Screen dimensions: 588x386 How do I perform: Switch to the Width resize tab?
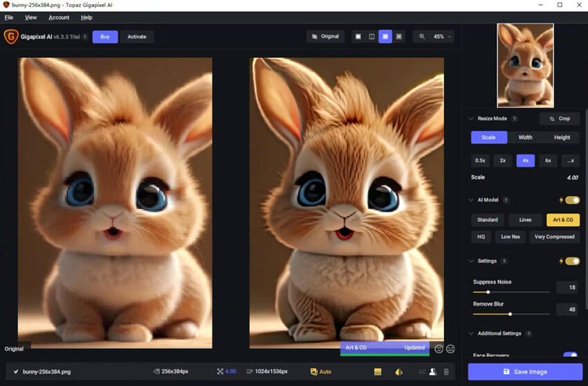tap(525, 137)
